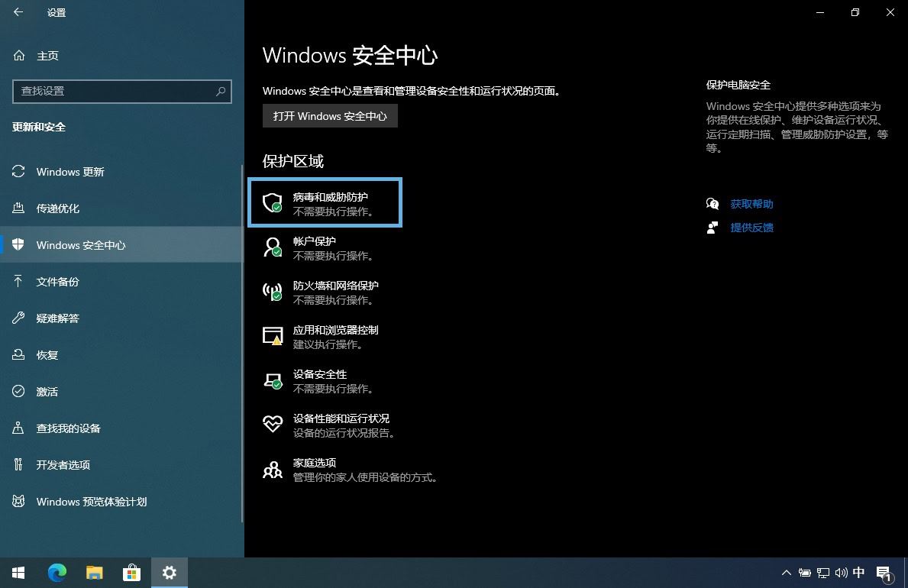Click the 设备安全性 laptop icon
Viewport: 908px width, 588px height.
[x=272, y=380]
